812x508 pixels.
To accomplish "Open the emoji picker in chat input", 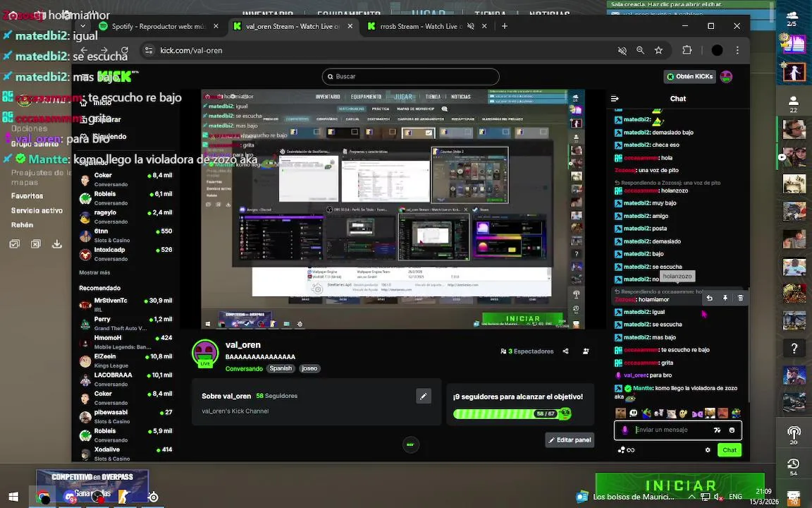I will (731, 430).
